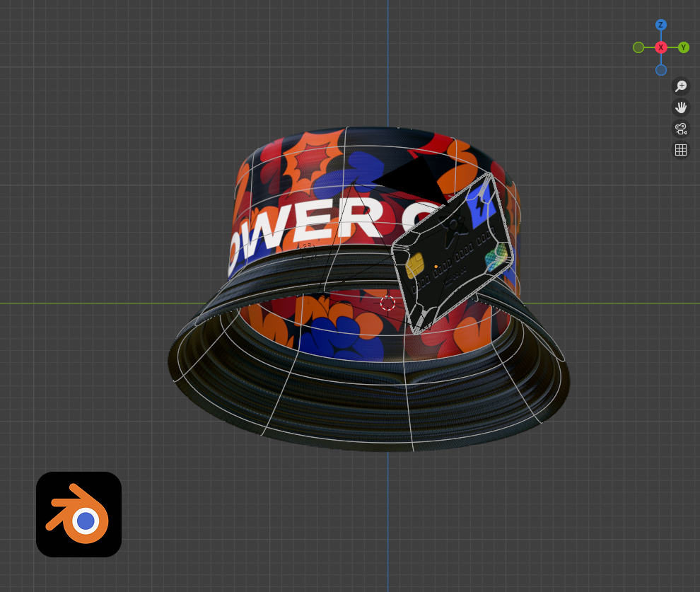Image resolution: width=700 pixels, height=592 pixels.
Task: Click the holographic sticker on the card
Action: click(497, 257)
